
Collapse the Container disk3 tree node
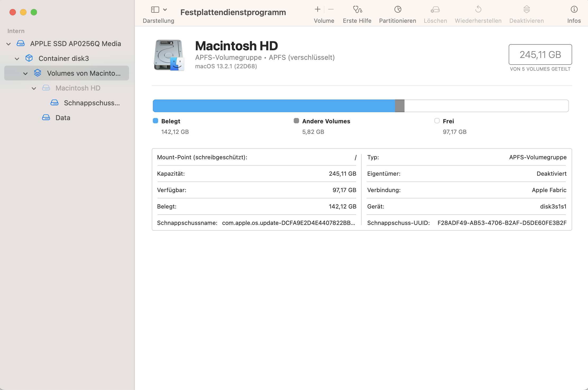coord(17,59)
